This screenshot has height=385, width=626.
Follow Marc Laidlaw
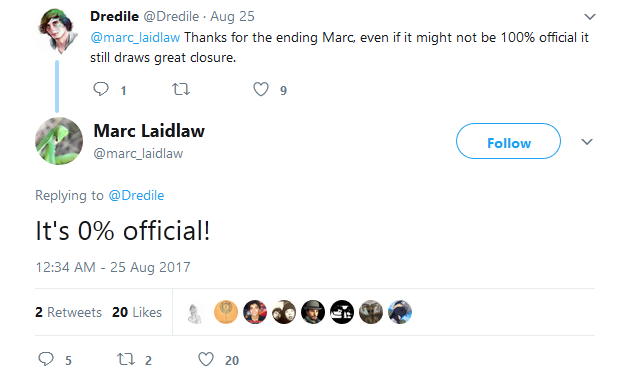[x=508, y=141]
